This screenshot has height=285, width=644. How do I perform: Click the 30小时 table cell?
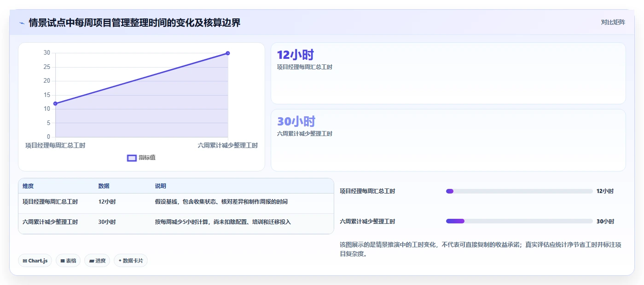click(x=107, y=222)
